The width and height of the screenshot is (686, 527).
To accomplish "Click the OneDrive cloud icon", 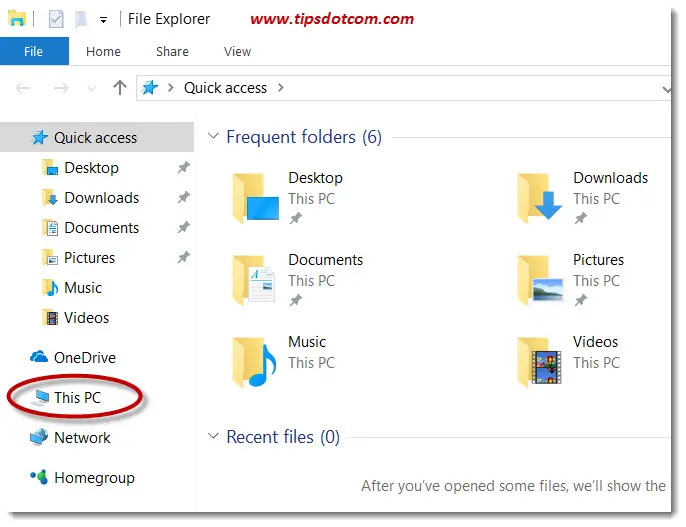I will [39, 357].
